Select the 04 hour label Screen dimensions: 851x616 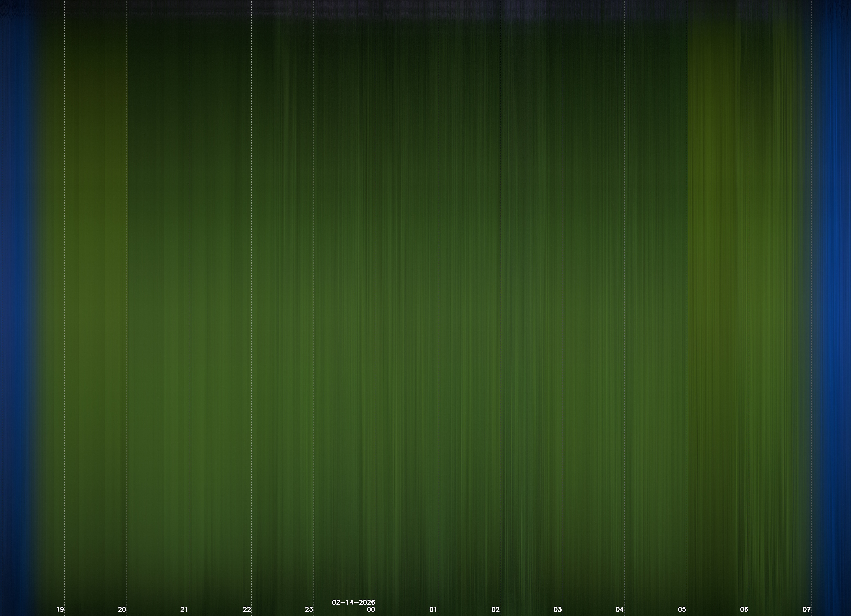coord(619,609)
